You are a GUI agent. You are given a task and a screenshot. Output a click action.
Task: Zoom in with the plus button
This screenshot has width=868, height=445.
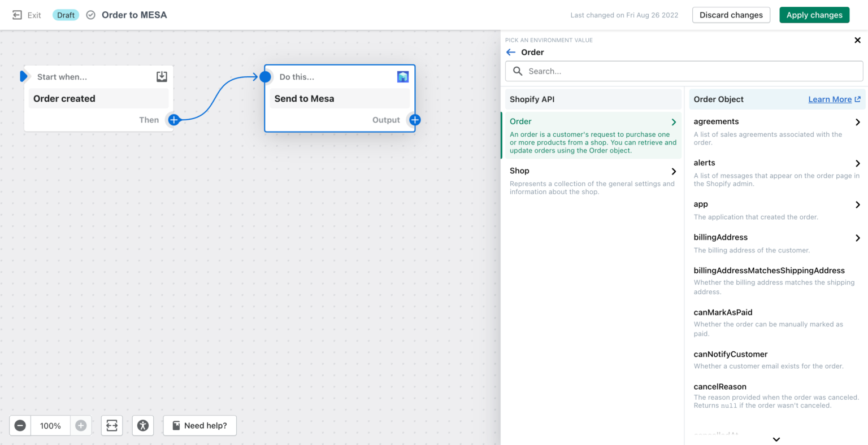81,426
